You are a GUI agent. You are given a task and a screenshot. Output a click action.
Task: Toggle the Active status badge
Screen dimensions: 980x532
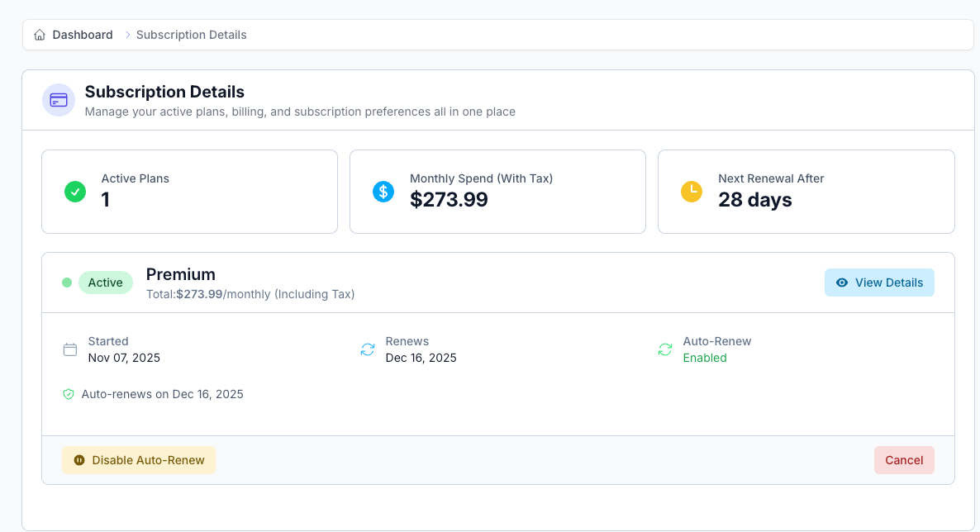(105, 283)
